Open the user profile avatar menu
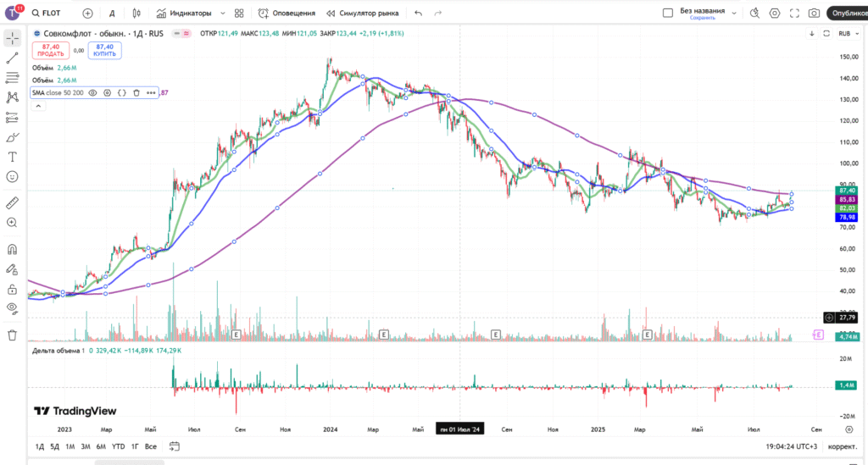The height and width of the screenshot is (465, 868). click(12, 13)
